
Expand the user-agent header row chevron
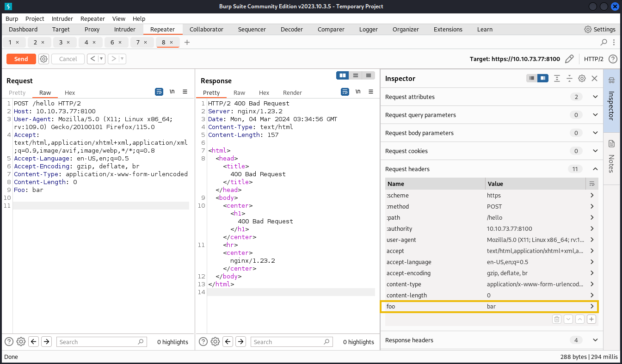[591, 240]
